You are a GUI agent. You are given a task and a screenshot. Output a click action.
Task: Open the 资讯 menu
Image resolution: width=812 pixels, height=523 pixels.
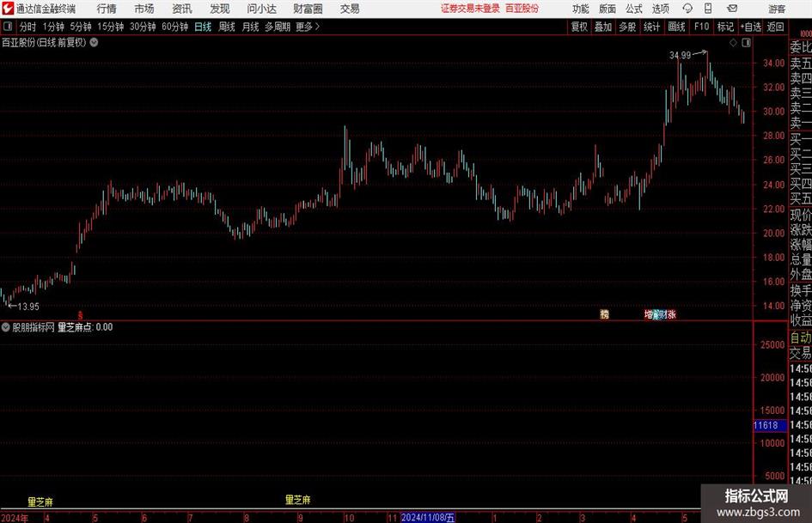point(182,9)
